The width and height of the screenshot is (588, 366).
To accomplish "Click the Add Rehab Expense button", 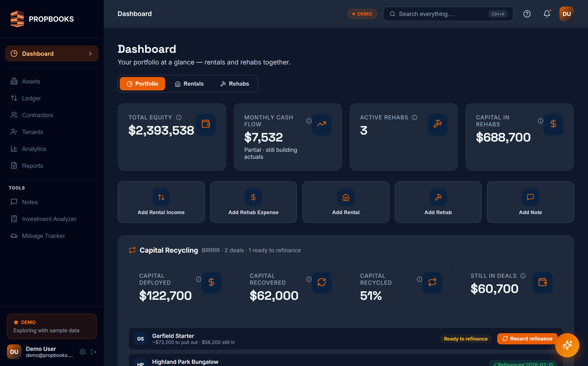I will click(253, 202).
